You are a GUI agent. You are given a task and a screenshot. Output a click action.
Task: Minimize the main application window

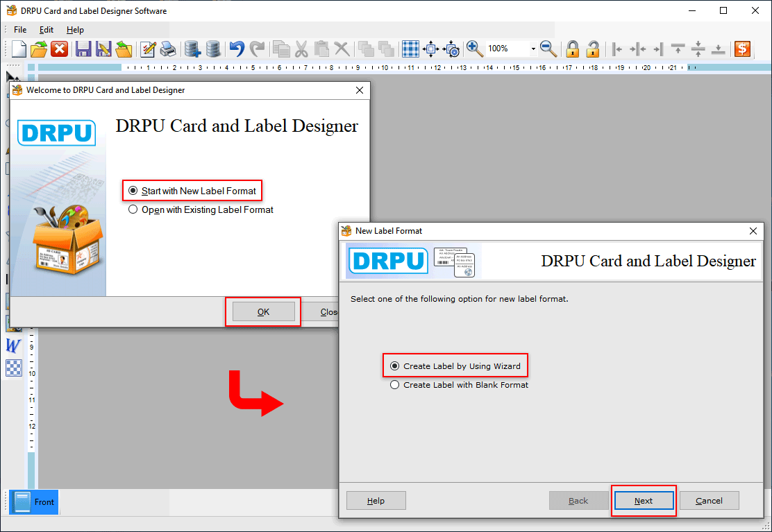[x=692, y=10]
